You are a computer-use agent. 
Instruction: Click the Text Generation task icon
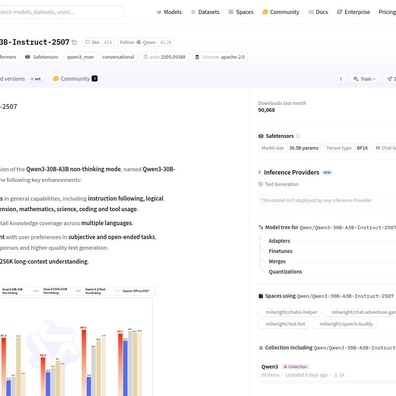[260, 184]
